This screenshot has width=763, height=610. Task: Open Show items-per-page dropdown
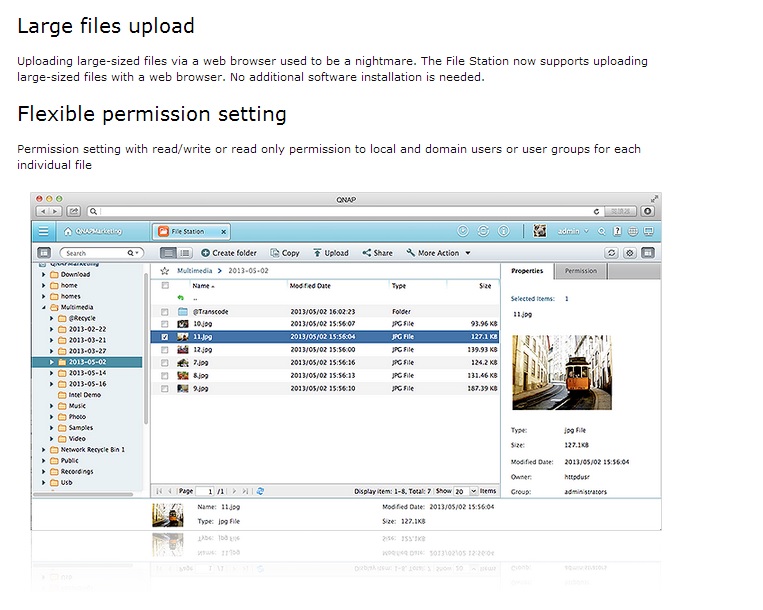[x=473, y=491]
